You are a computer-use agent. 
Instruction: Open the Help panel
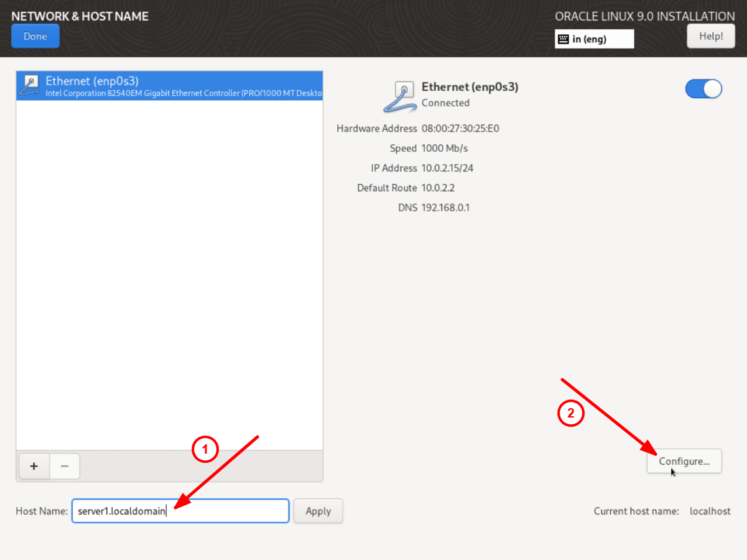coord(710,35)
